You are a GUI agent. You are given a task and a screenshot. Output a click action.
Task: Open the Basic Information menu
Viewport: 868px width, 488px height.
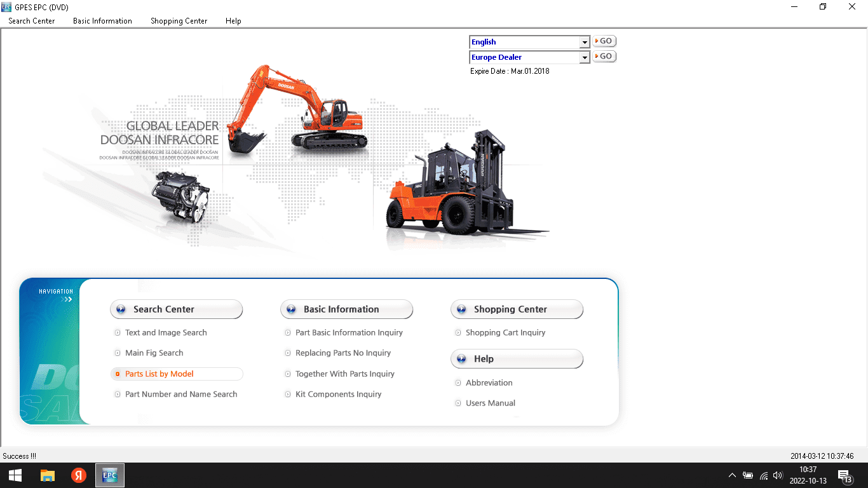pos(102,21)
